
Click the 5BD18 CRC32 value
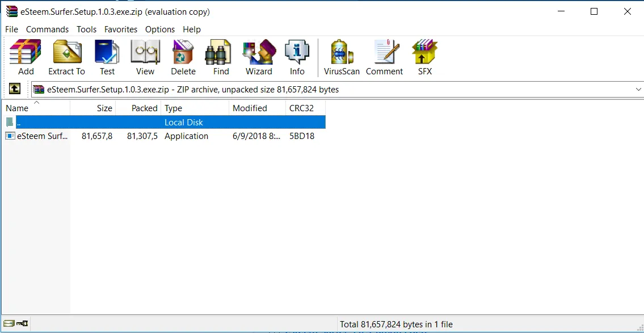click(302, 136)
